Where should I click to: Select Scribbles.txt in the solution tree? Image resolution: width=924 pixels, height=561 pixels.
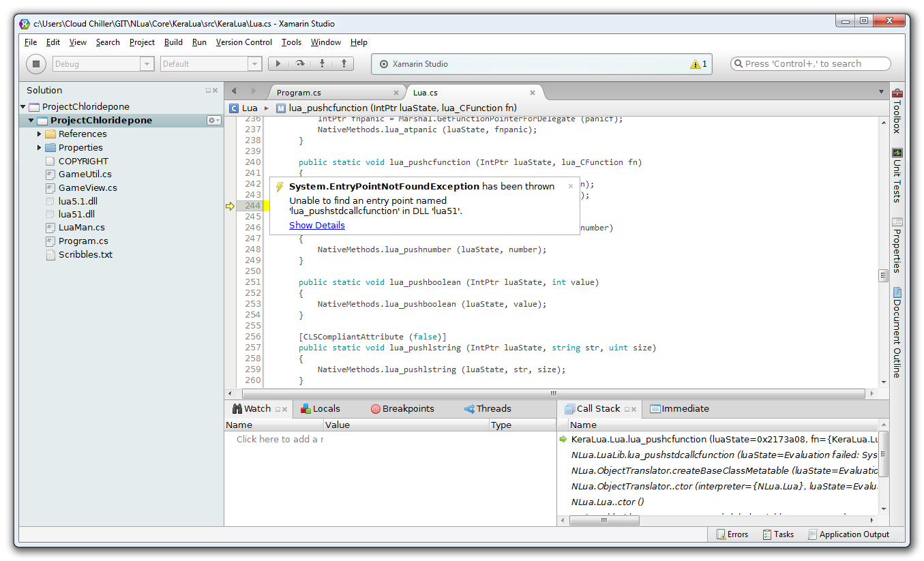[85, 254]
